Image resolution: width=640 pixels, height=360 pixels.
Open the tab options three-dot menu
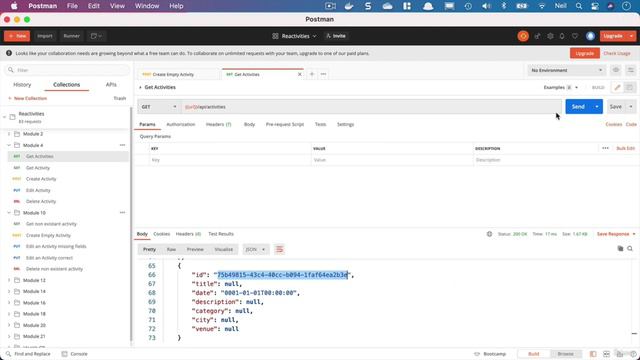323,74
